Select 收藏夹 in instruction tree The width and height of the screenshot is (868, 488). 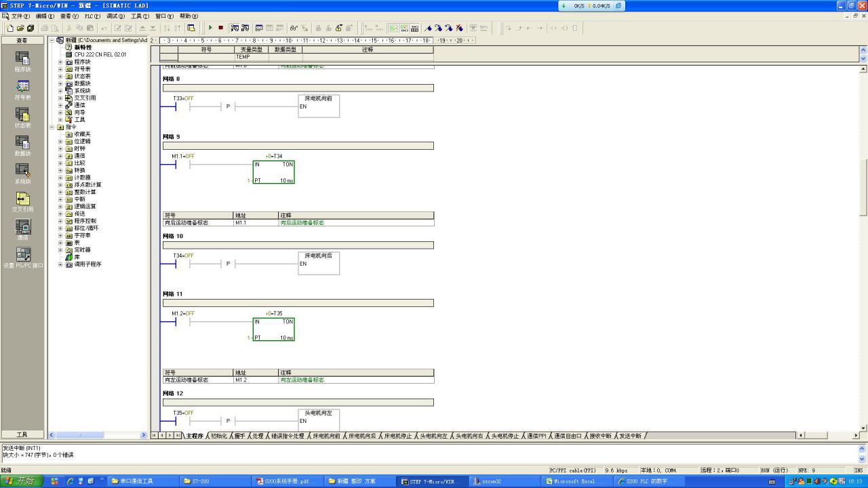tap(78, 134)
